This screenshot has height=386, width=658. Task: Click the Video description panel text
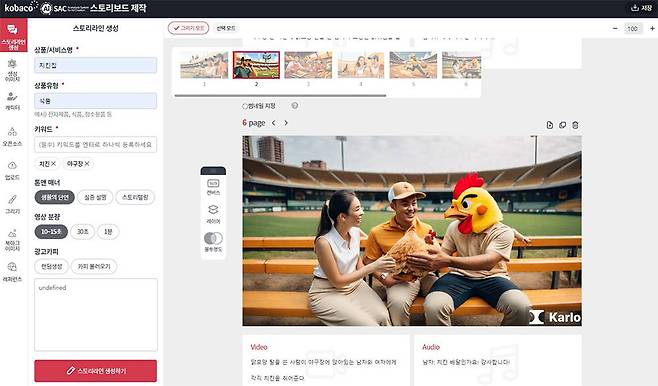point(323,370)
